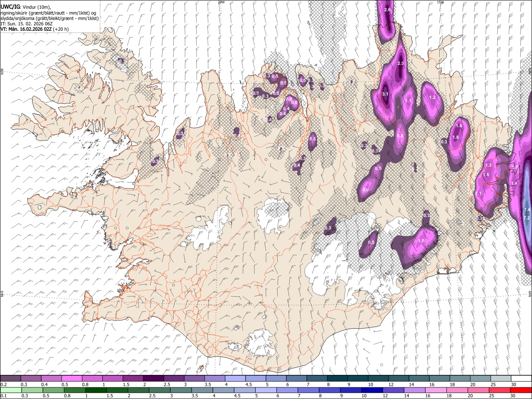This screenshot has height=399, width=532.
Task: Select the darkest purple snow swatch starting at 2
Action: [x=153, y=379]
